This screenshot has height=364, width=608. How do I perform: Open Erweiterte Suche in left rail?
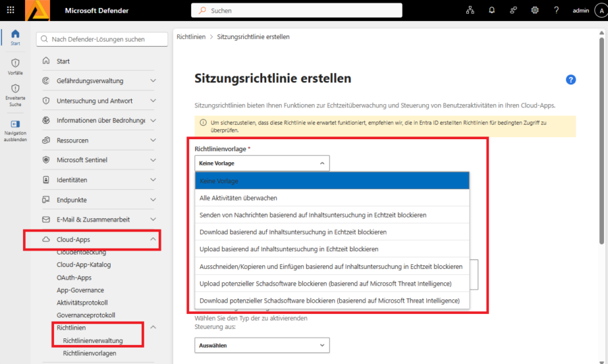(15, 95)
